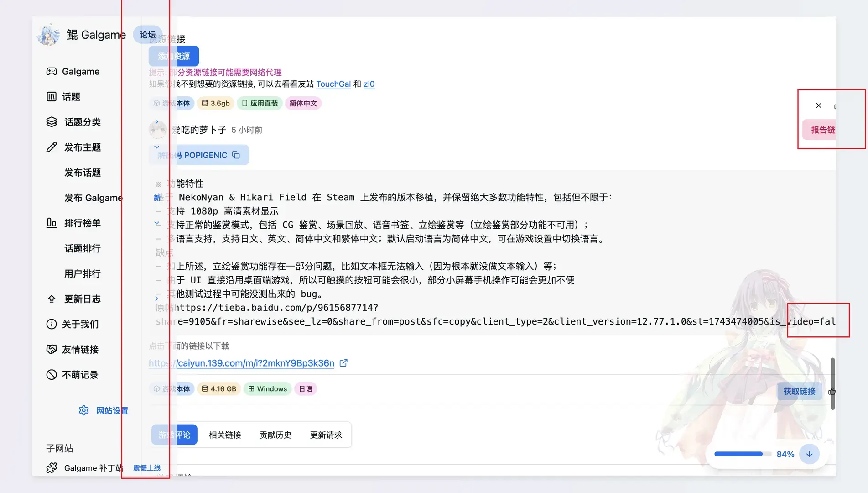Image resolution: width=868 pixels, height=493 pixels.
Task: Click external-link icon beside the caiyun link
Action: 343,363
